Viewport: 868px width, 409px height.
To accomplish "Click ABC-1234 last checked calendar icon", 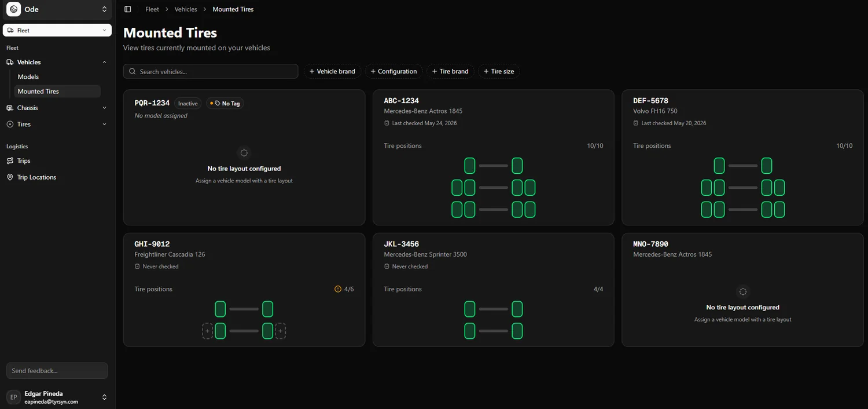I will click(387, 123).
